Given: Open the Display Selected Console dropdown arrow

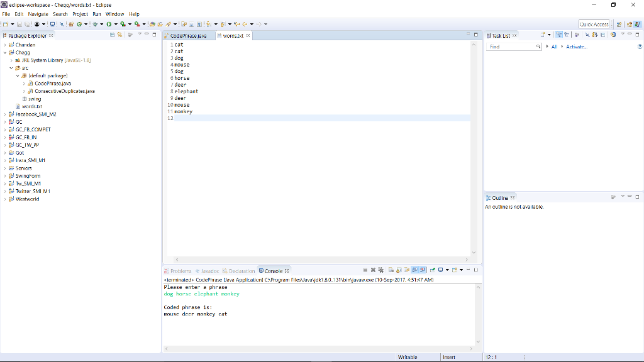Looking at the screenshot, I should [447, 270].
